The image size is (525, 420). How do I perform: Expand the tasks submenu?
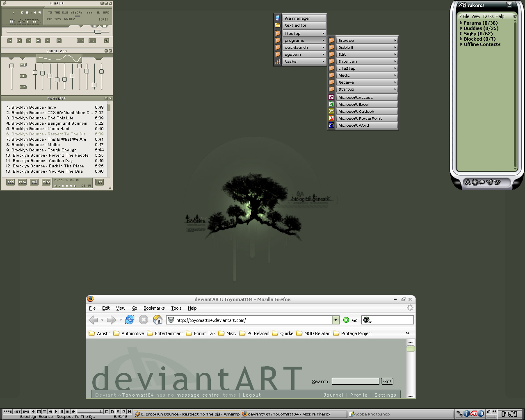pos(304,62)
